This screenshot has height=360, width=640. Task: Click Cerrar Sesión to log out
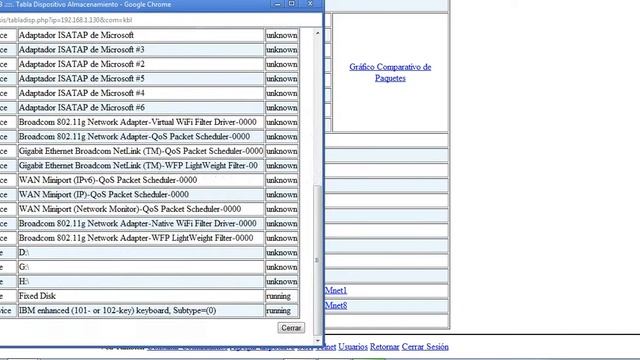[425, 347]
